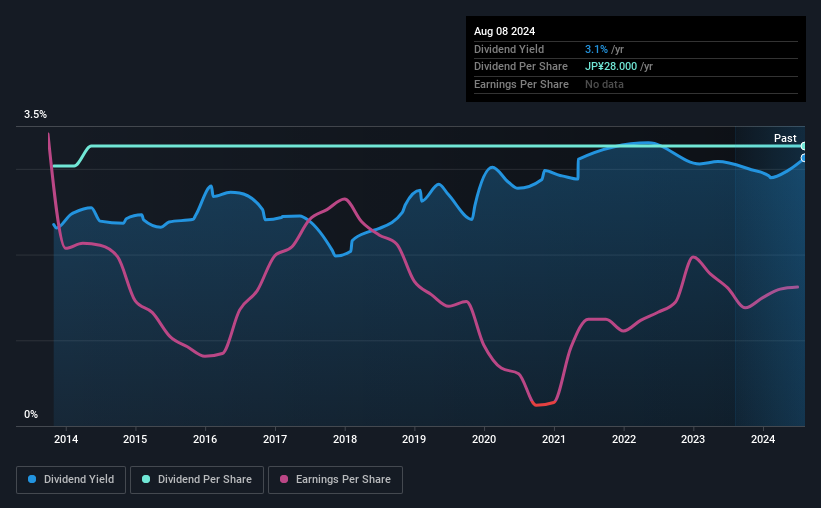This screenshot has height=508, width=821.
Task: Click the 2020 x-axis year label
Action: click(484, 439)
